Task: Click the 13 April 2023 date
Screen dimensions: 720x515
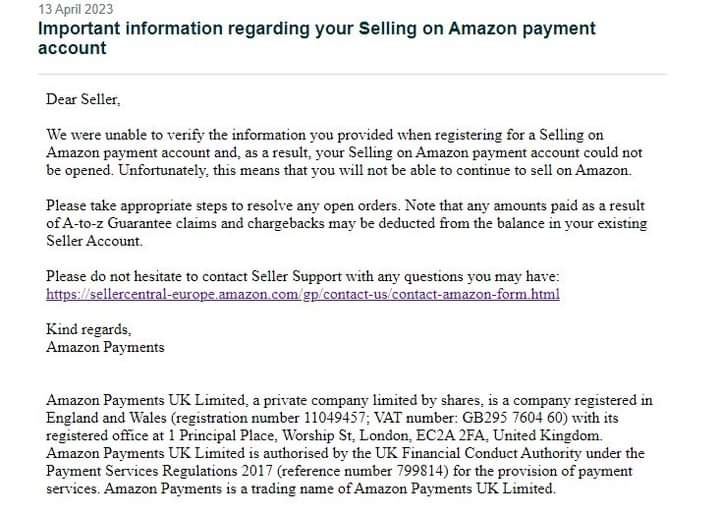Action: coord(75,9)
